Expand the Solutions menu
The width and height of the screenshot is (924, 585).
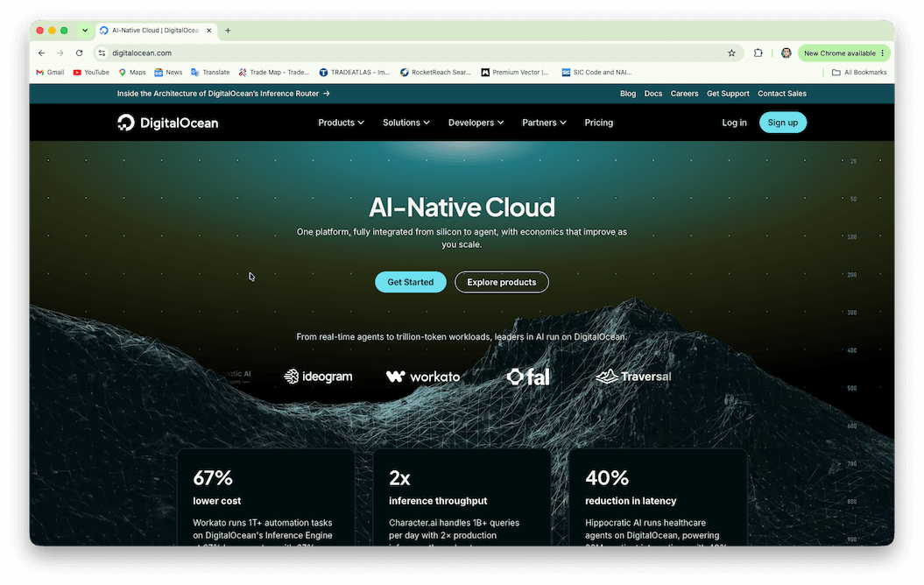tap(406, 123)
